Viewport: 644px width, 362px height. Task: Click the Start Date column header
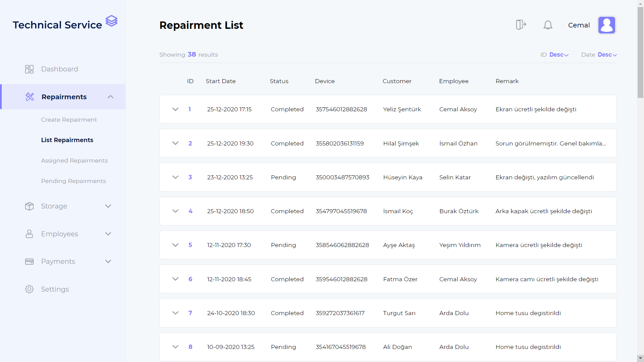click(x=221, y=81)
